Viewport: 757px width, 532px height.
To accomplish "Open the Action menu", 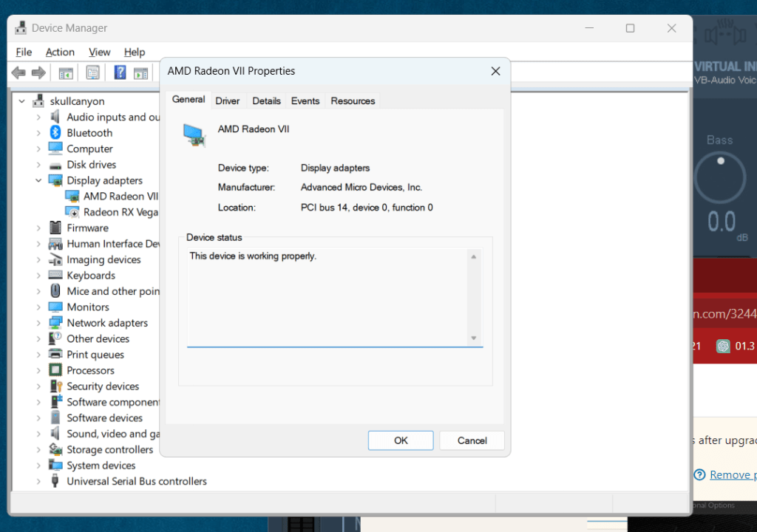I will point(60,52).
